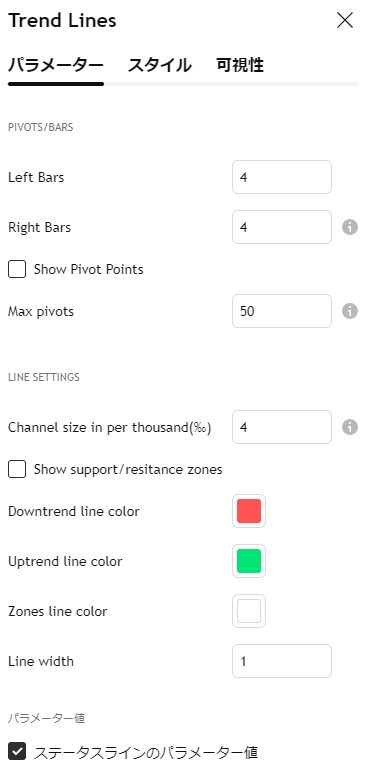Image resolution: width=375 pixels, height=778 pixels.
Task: Click the info icon beside Channel size
Action: (350, 427)
